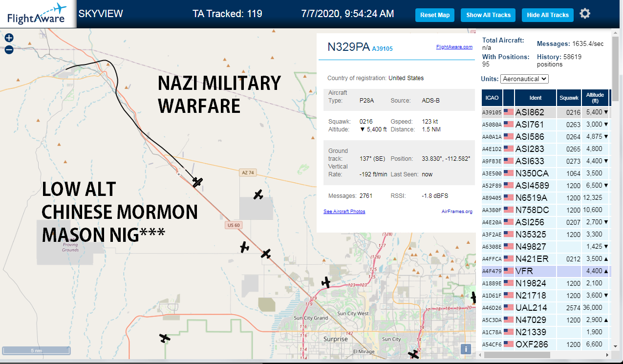Open the settings gear icon
This screenshot has width=623, height=364.
(x=585, y=14)
